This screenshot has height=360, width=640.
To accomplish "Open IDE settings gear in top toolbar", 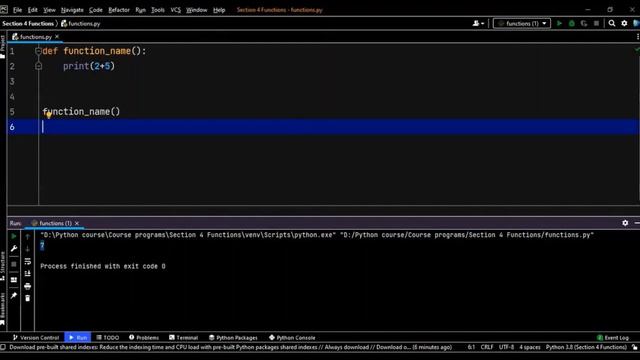I will pos(624,24).
